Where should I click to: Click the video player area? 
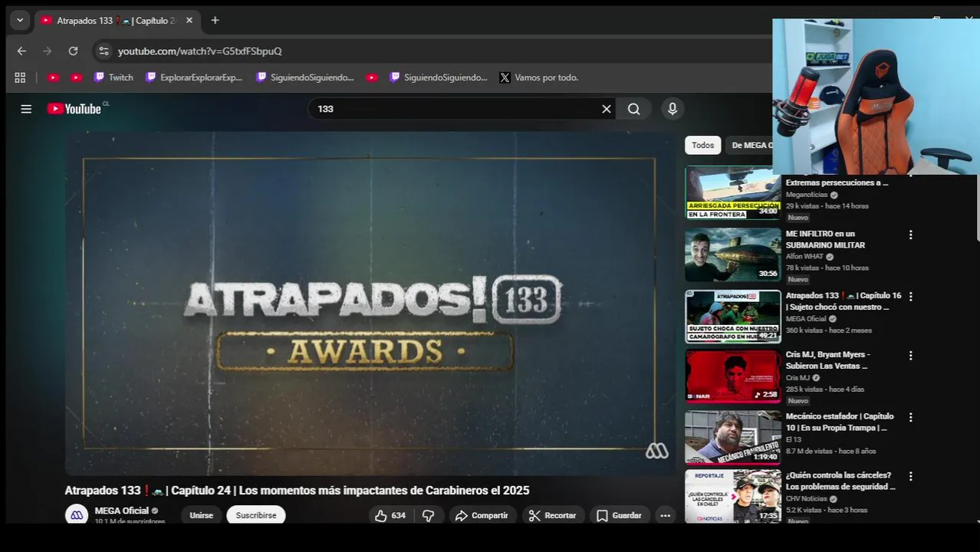pos(370,304)
